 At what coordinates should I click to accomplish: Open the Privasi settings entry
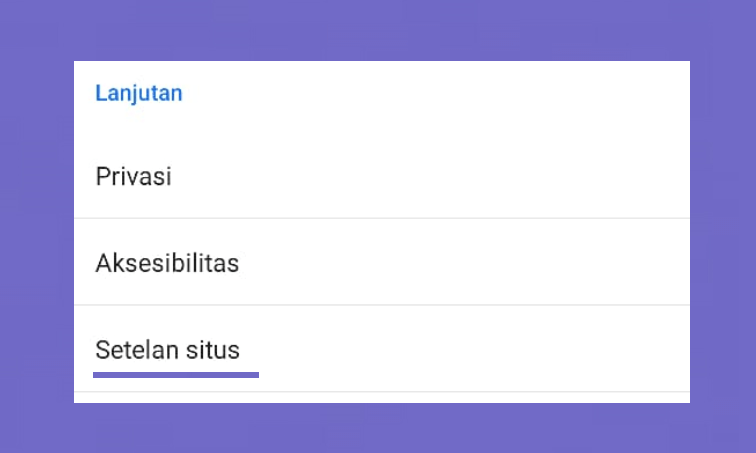tap(382, 176)
